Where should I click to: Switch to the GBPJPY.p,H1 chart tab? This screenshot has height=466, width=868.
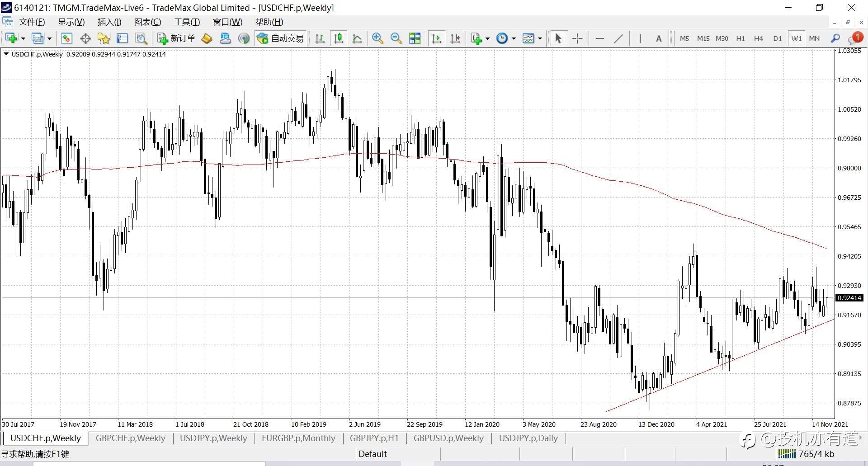click(374, 438)
